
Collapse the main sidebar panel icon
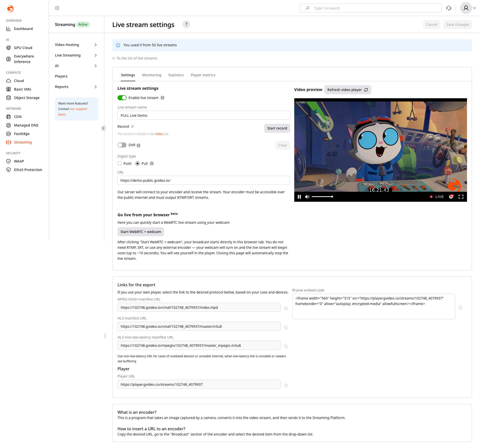coord(57,8)
